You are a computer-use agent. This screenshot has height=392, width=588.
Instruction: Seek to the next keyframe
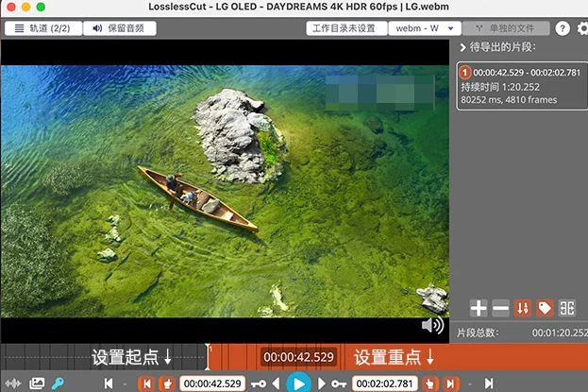(339, 383)
